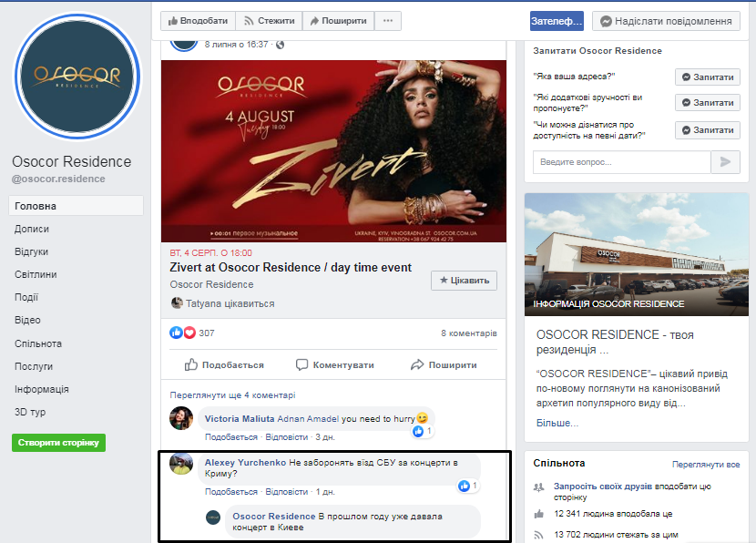Image resolution: width=756 pixels, height=543 pixels.
Task: Send question with the arrow icon
Action: (x=725, y=161)
